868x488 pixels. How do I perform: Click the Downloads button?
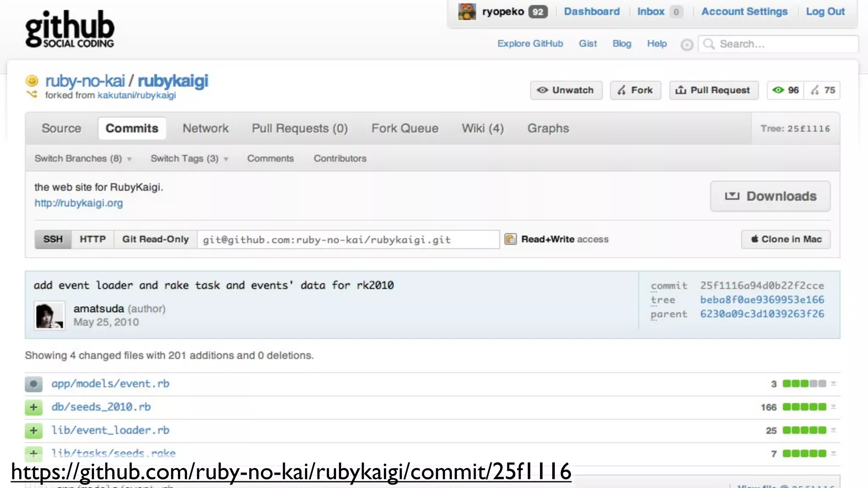770,196
